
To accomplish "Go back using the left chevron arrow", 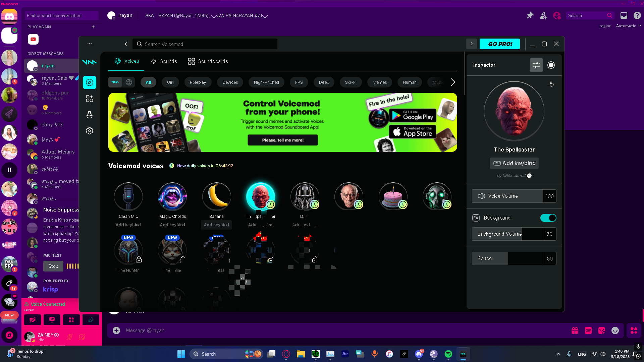I will coord(126,44).
